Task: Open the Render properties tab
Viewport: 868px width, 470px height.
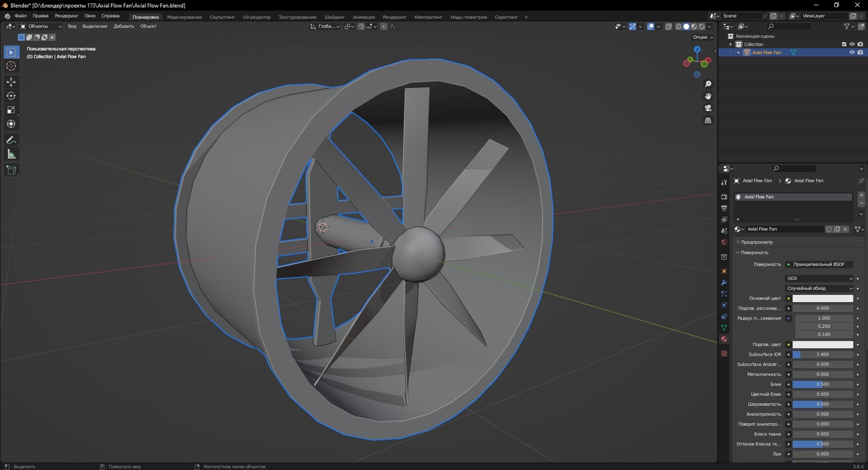Action: (724, 197)
